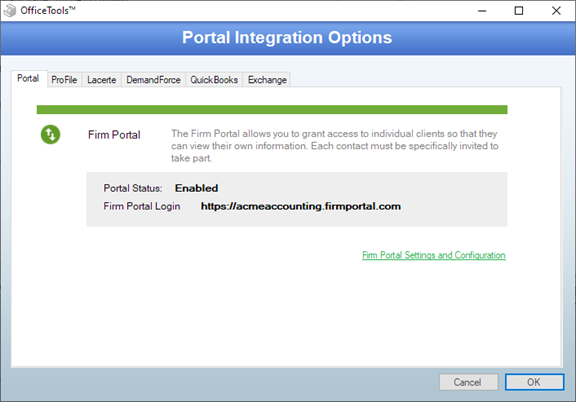Click the Enabled portal status value

click(x=196, y=188)
